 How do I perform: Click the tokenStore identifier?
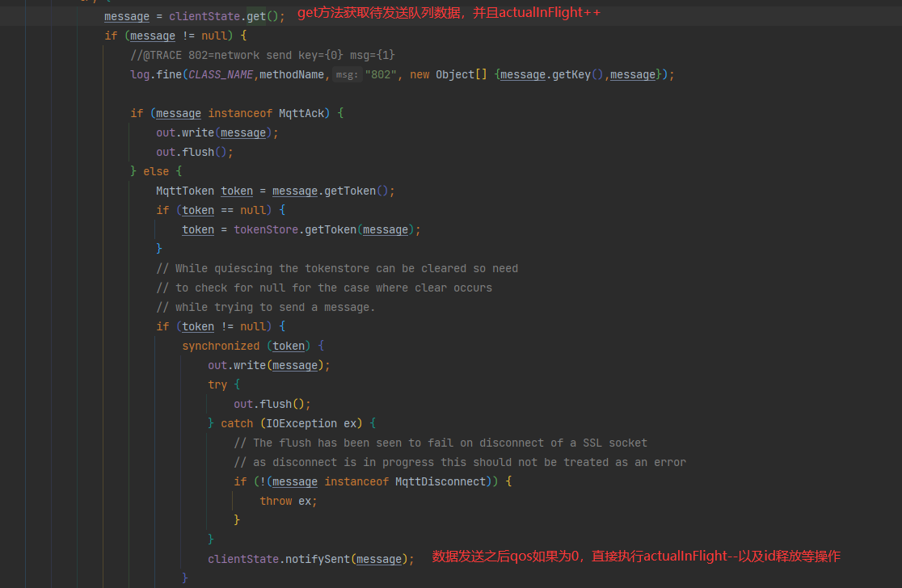266,230
